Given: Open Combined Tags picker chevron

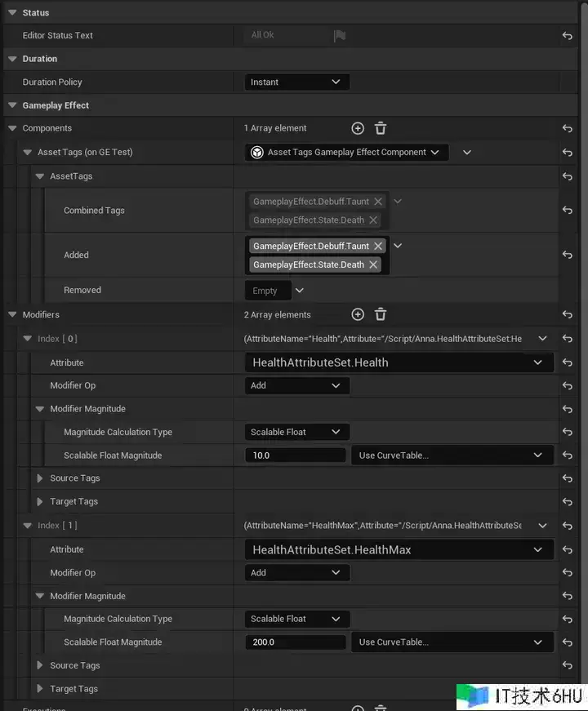Looking at the screenshot, I should click(398, 202).
